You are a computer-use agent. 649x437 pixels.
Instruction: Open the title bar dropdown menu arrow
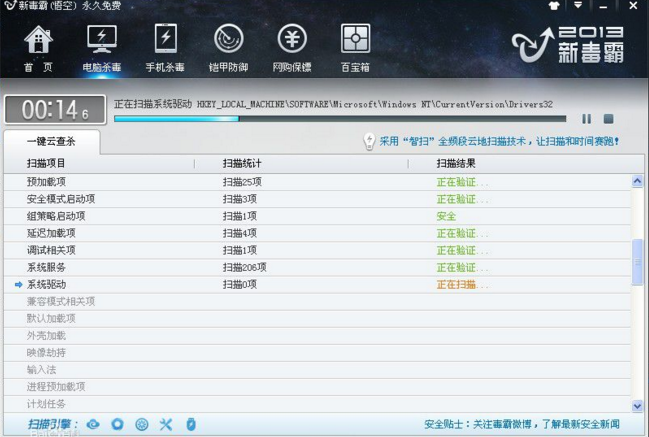[578, 5]
